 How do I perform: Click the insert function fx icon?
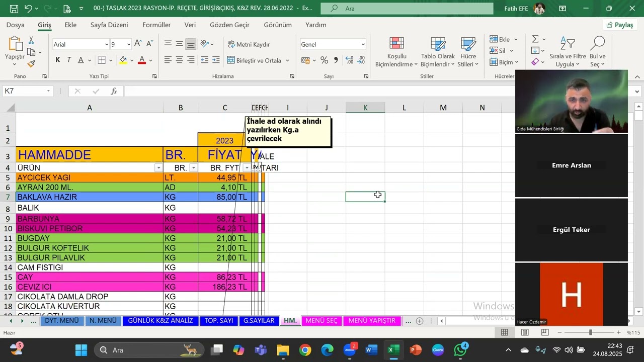tap(114, 91)
